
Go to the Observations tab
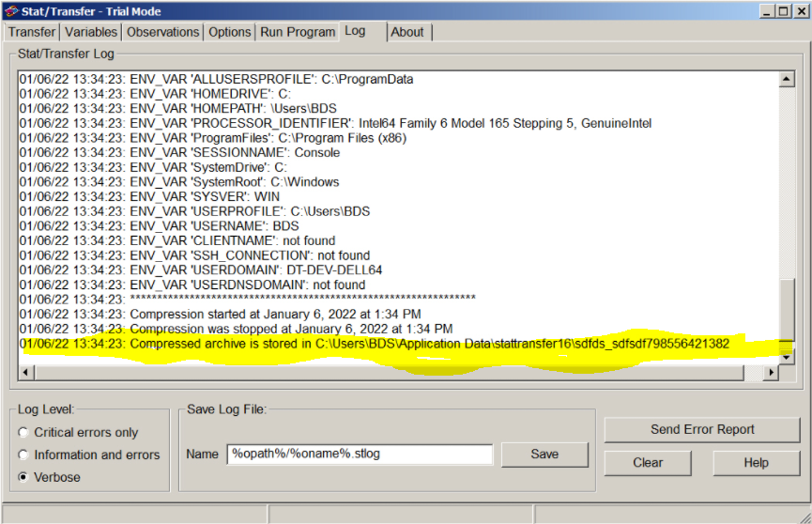click(x=162, y=32)
